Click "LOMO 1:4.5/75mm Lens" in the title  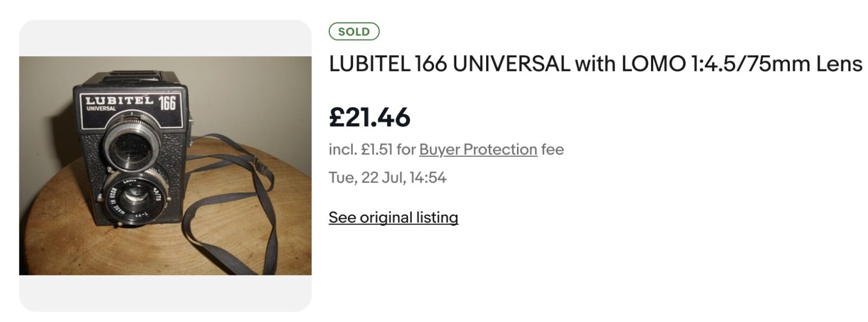742,65
